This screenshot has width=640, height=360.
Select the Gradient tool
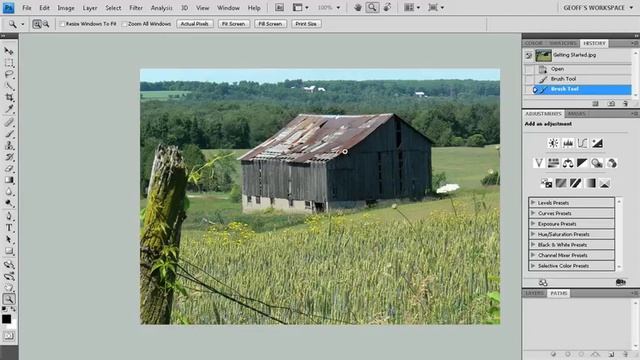click(x=9, y=180)
